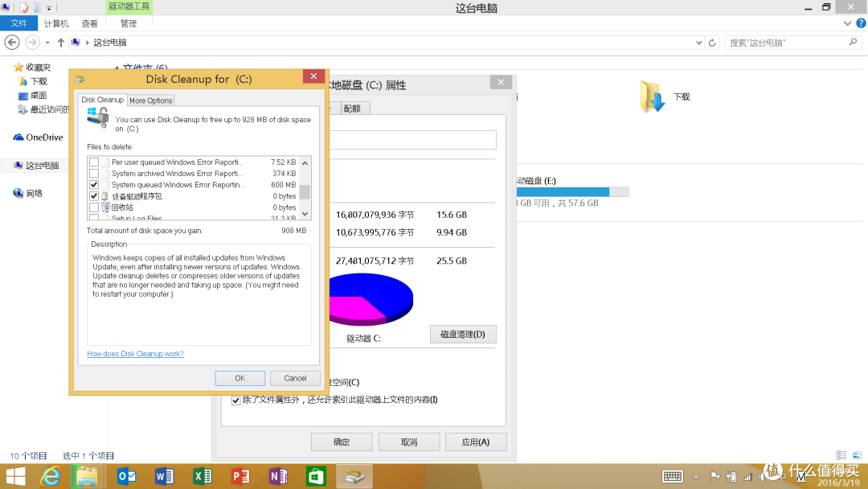Screen dimensions: 868x489
Task: Open the 文件 menu
Action: coord(18,23)
